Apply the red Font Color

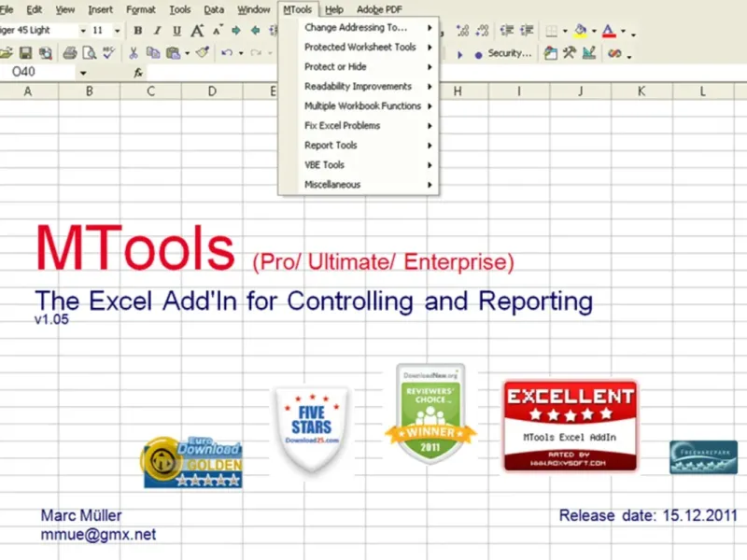coord(609,31)
